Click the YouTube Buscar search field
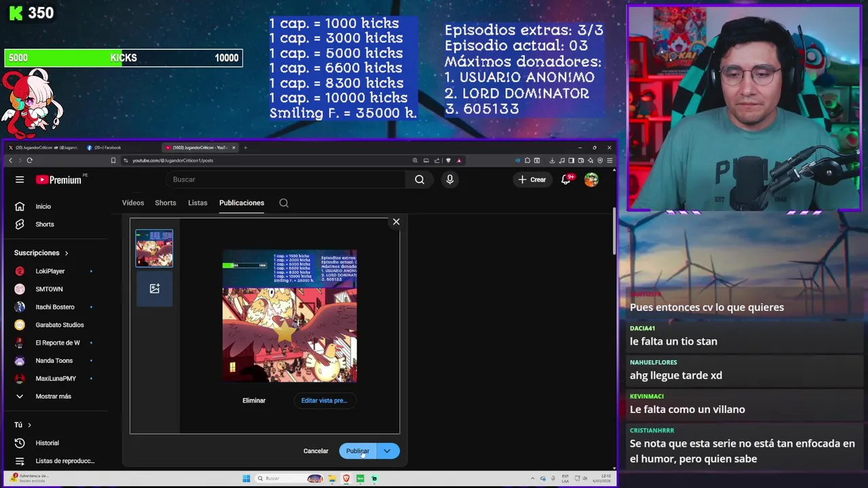The image size is (868, 488). pyautogui.click(x=285, y=180)
